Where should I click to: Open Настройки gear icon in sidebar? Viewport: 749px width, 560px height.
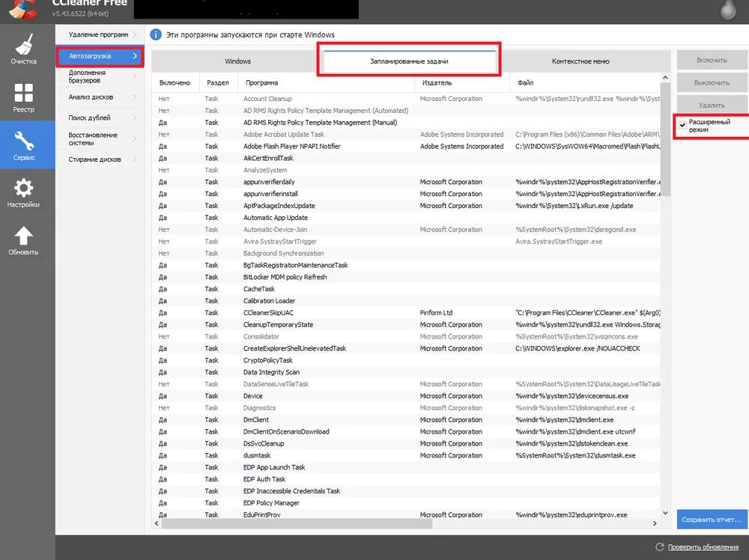coord(23,193)
